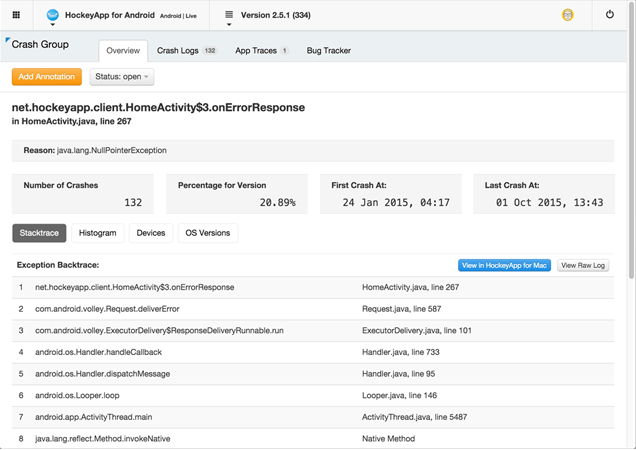Click the View Raw Log button
This screenshot has width=636, height=450.
(583, 265)
